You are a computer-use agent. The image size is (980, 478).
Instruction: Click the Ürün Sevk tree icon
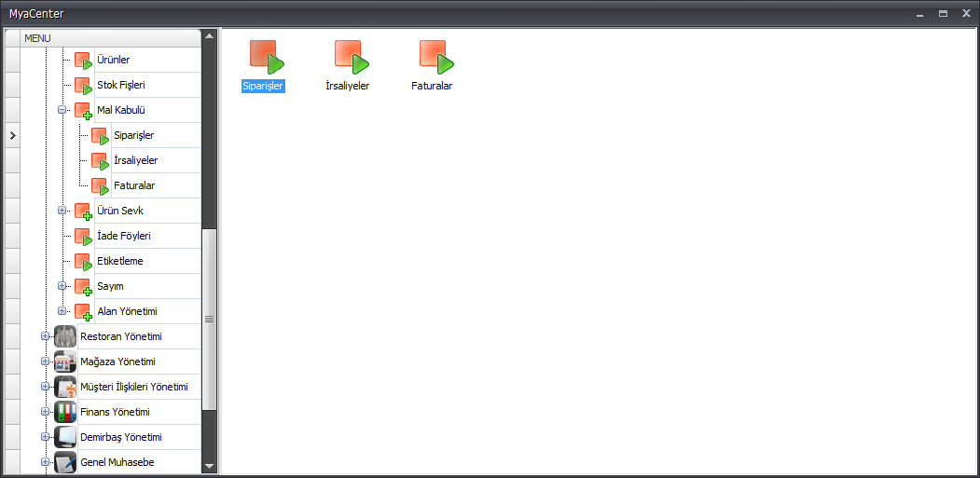pos(84,212)
